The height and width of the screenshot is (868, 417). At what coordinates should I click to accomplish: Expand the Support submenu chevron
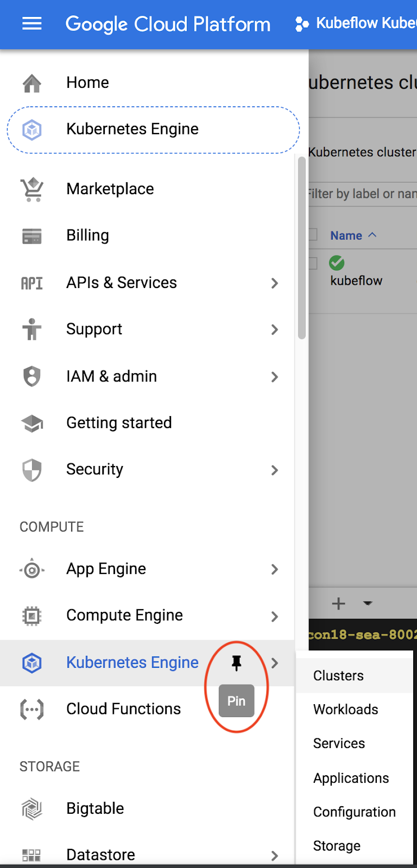275,330
